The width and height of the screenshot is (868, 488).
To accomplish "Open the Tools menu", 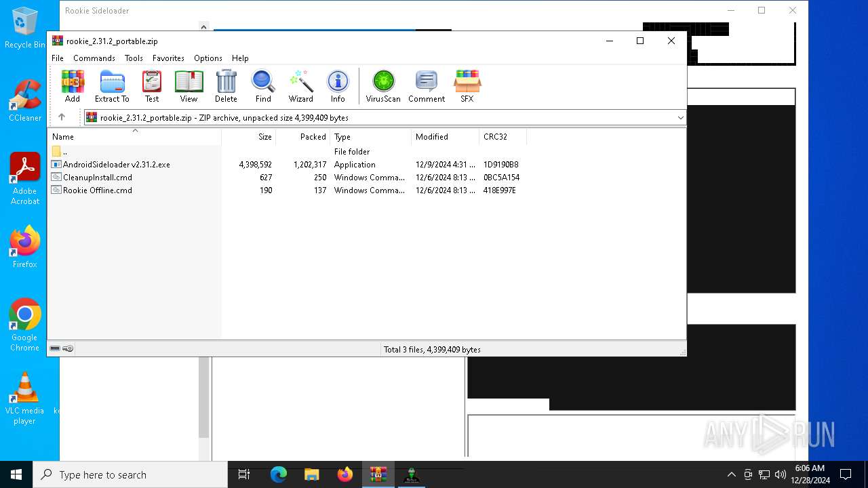I will (134, 58).
